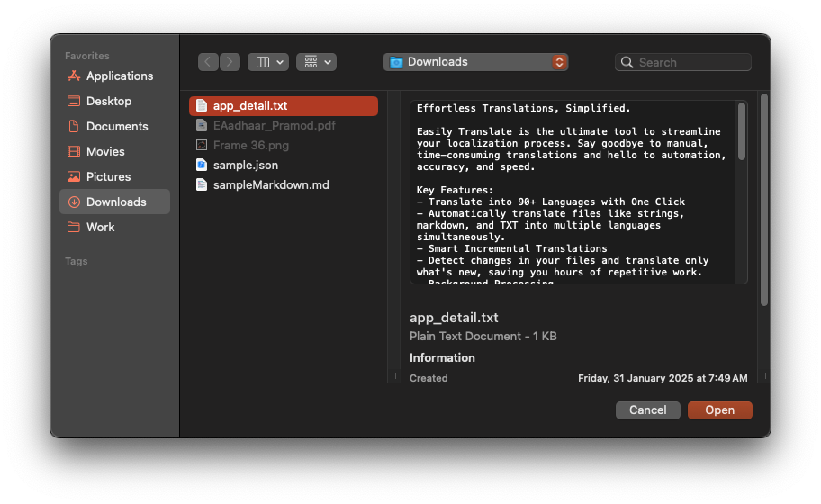Click the Work folder icon
The image size is (821, 504).
[74, 227]
